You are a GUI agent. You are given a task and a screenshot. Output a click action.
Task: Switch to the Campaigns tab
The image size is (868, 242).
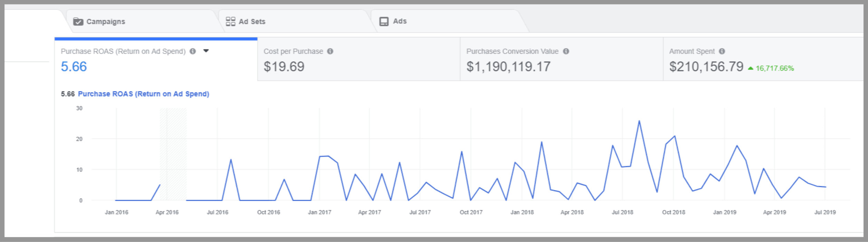pyautogui.click(x=105, y=21)
